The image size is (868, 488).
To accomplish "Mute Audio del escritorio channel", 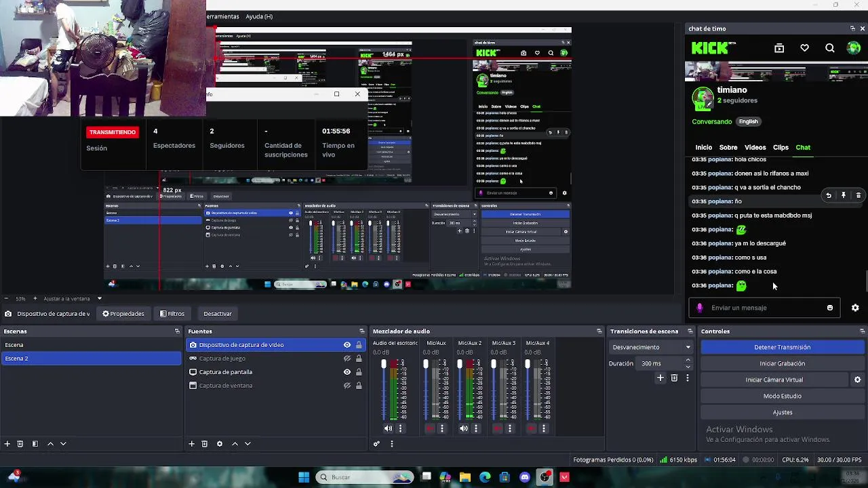I will tap(388, 428).
